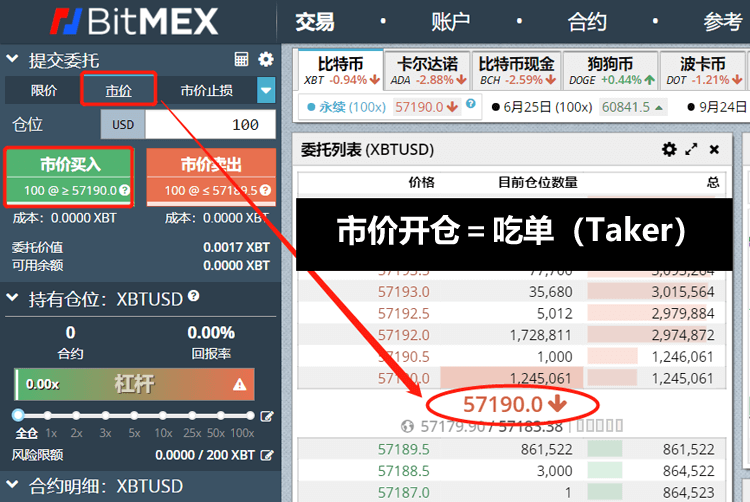The width and height of the screenshot is (750, 502).
Task: Select the 卡尔达诺 ADA tab
Action: [428, 70]
